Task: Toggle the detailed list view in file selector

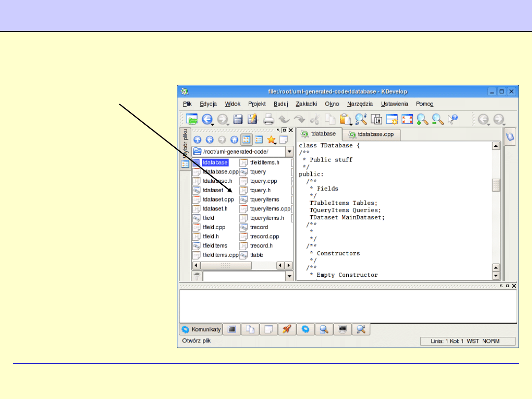Action: tap(259, 139)
